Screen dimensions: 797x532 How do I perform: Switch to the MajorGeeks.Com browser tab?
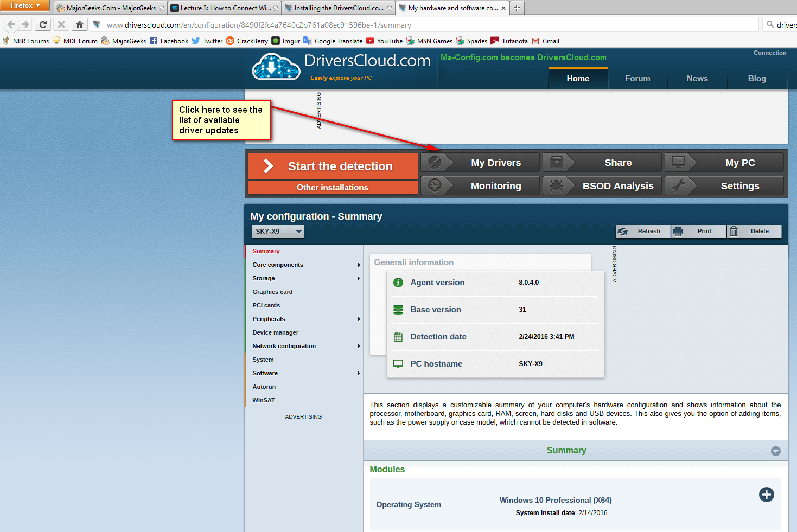pyautogui.click(x=110, y=8)
